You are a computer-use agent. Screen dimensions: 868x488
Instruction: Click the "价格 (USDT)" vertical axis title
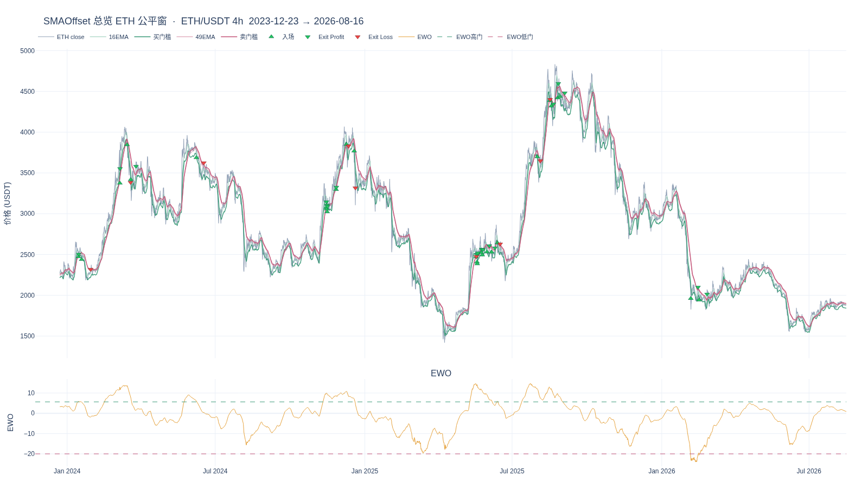7,203
